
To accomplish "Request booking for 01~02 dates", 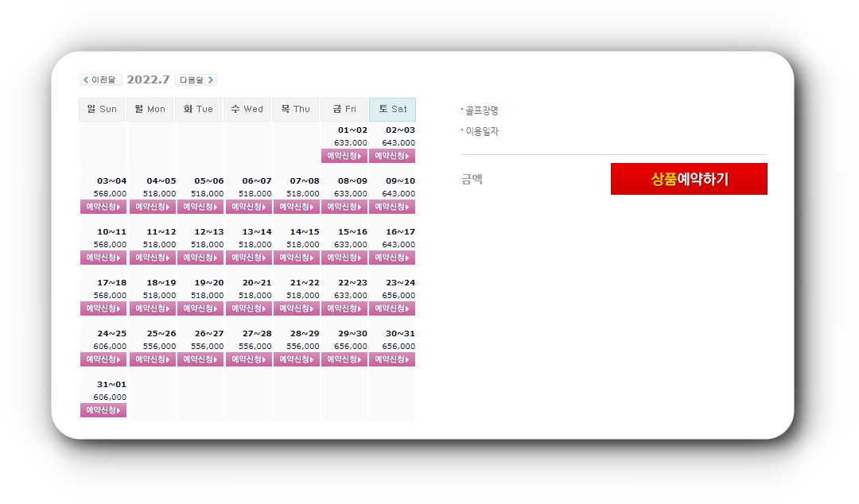I will (x=344, y=156).
